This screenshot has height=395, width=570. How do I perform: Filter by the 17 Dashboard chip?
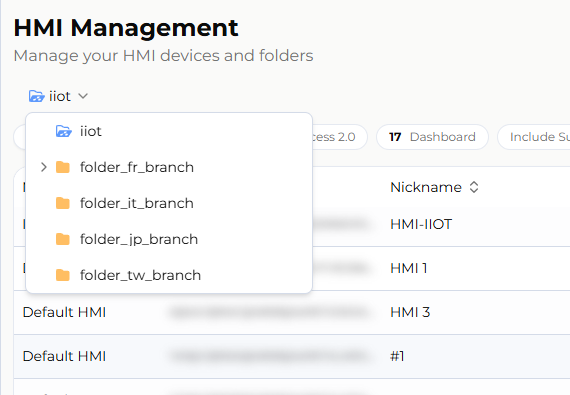(432, 137)
